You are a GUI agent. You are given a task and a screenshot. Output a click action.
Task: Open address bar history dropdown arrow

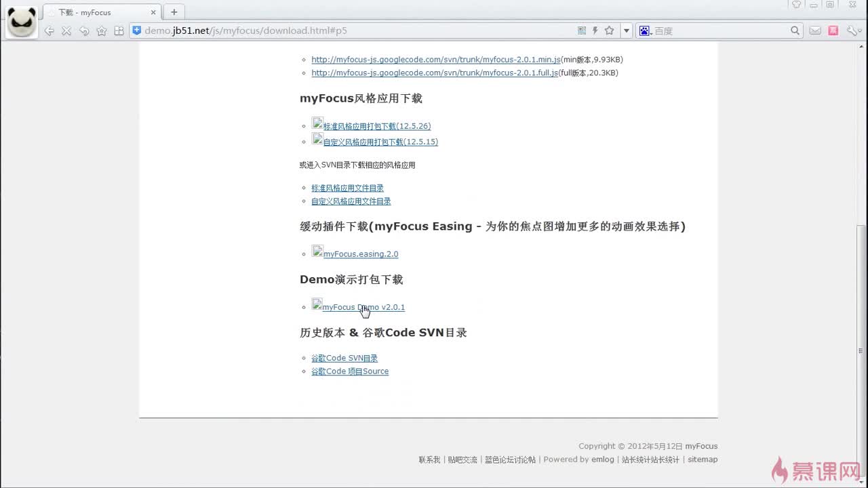tap(627, 30)
